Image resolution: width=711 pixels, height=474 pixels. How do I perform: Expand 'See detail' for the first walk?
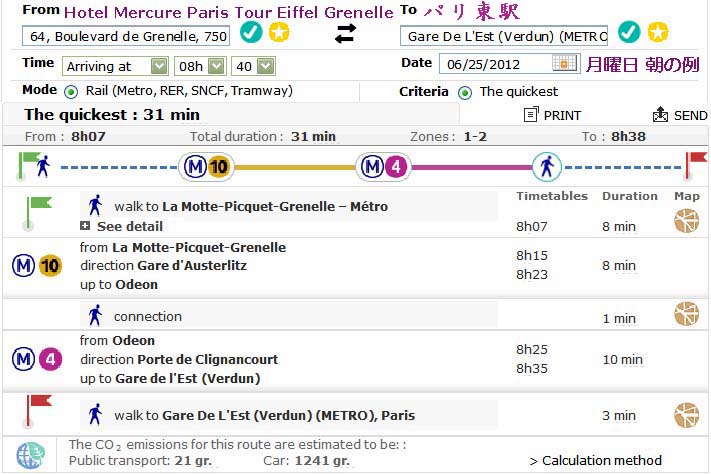(x=121, y=226)
